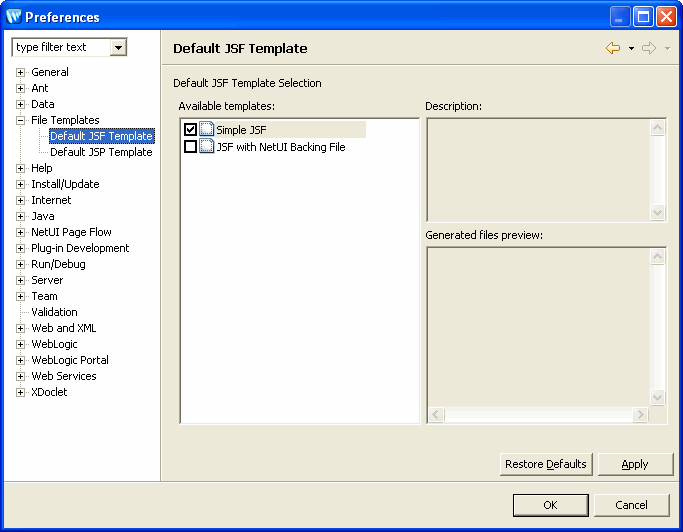Check the JSF with NetUI Backing File checkbox
The height and width of the screenshot is (532, 683).
coord(190,146)
